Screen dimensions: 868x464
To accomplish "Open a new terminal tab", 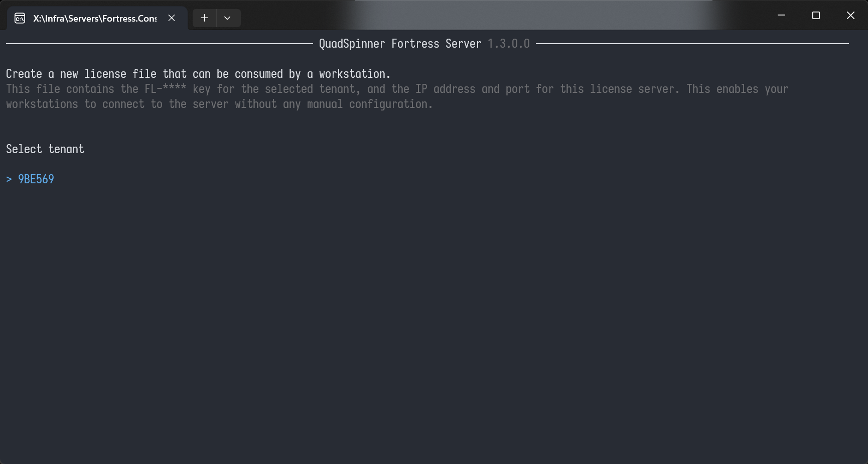I will (204, 18).
